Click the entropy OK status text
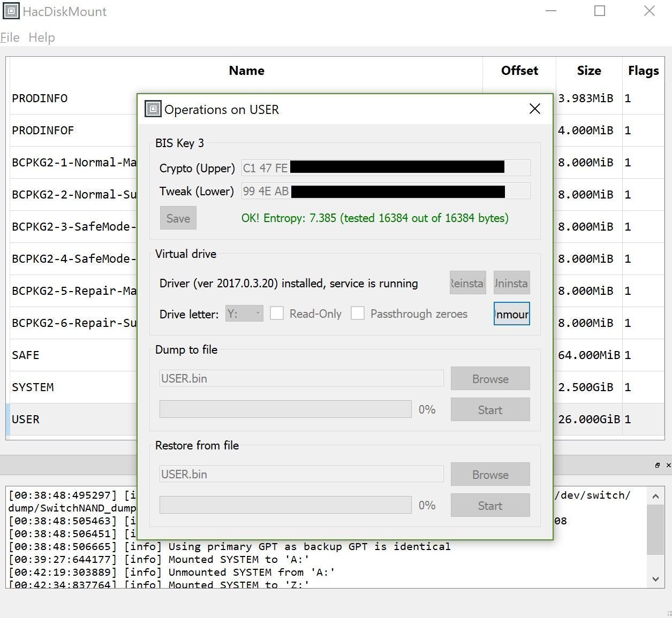672x618 pixels. (375, 218)
